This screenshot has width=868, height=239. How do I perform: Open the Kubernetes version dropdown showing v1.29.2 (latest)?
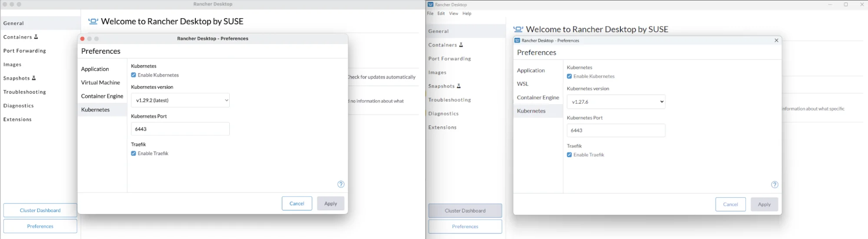pos(180,100)
